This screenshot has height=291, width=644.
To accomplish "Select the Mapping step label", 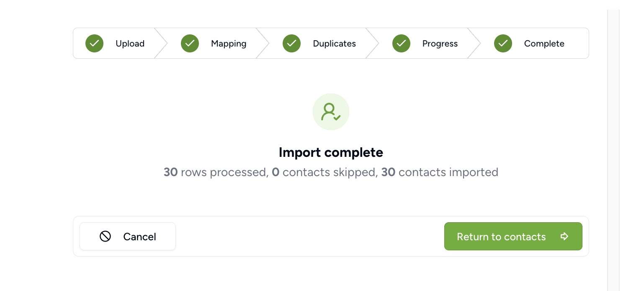I will click(x=229, y=44).
